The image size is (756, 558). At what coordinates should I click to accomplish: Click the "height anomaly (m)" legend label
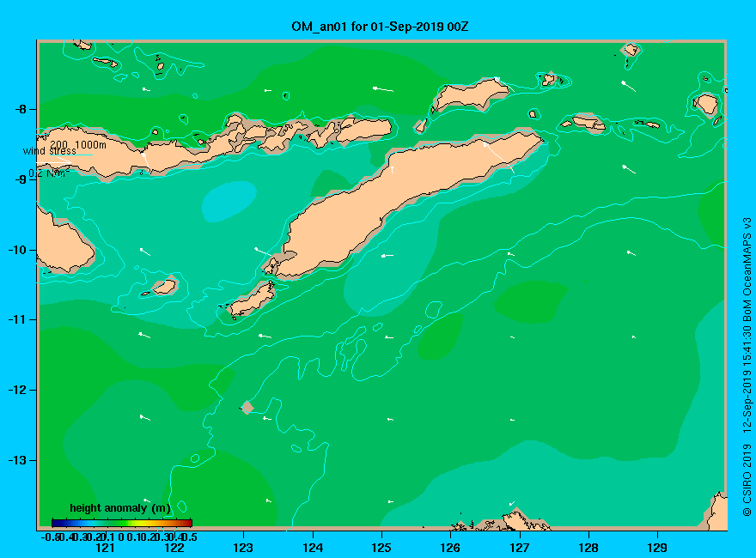[120, 508]
